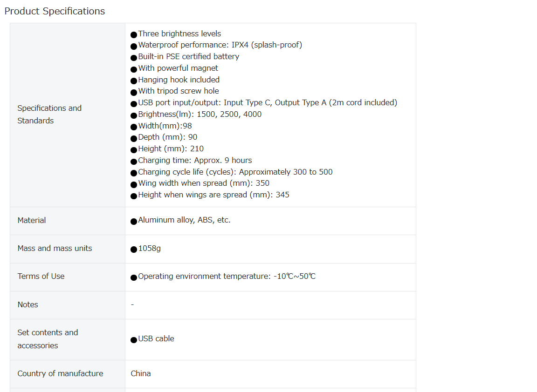Image resolution: width=537 pixels, height=392 pixels.
Task: Click the 1058g mass value
Action: (x=149, y=249)
